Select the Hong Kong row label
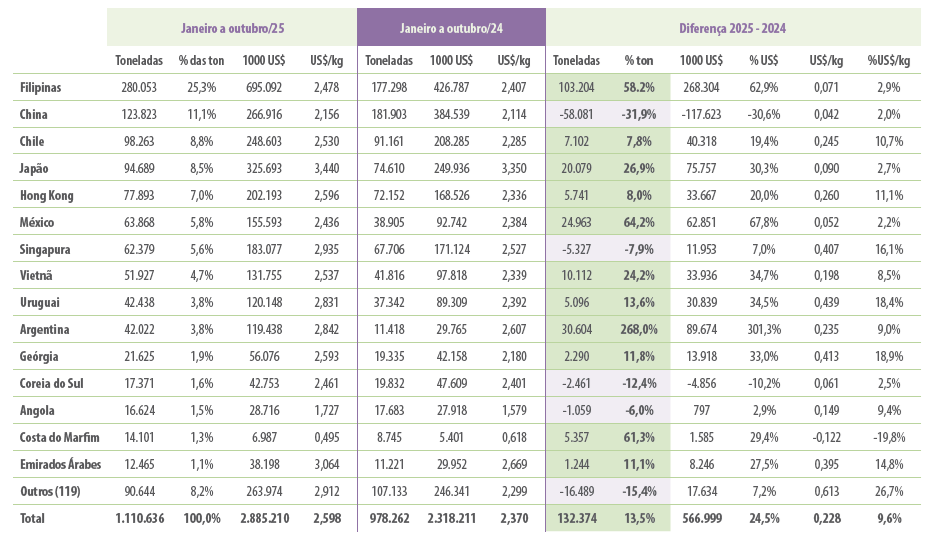Viewport: 931px width, 533px height. 47,196
